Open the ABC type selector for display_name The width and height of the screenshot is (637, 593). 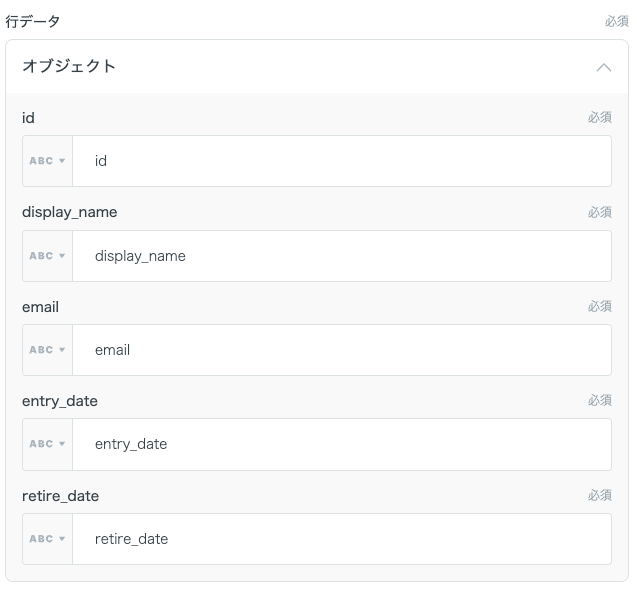[47, 256]
